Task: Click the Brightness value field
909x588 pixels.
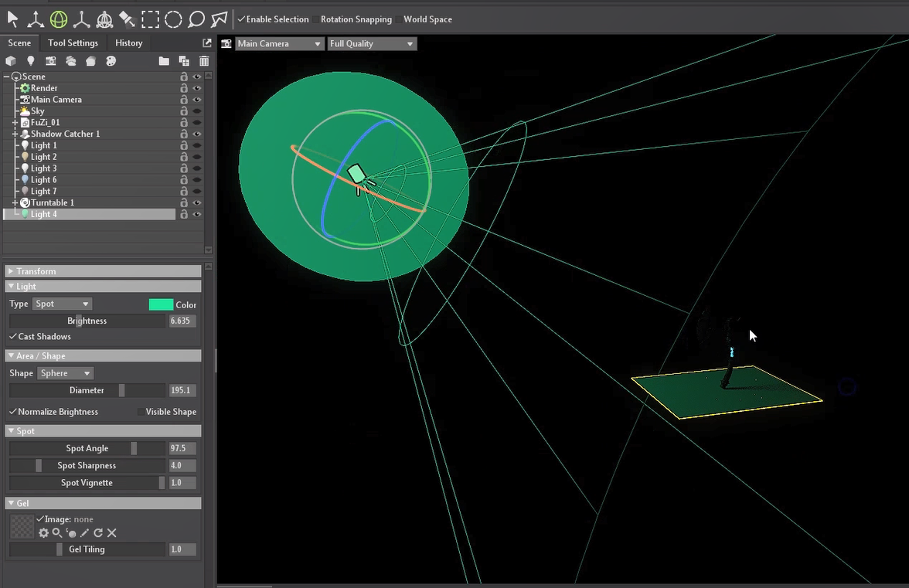Action: (x=182, y=321)
